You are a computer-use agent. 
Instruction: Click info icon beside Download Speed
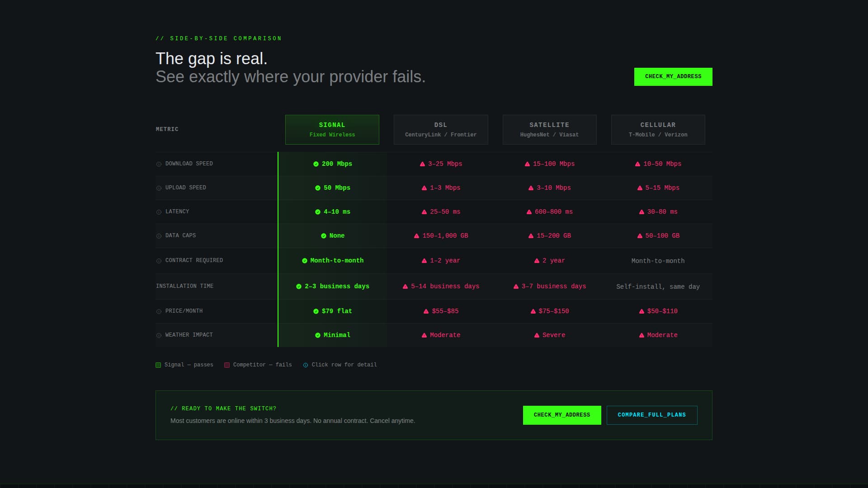159,164
